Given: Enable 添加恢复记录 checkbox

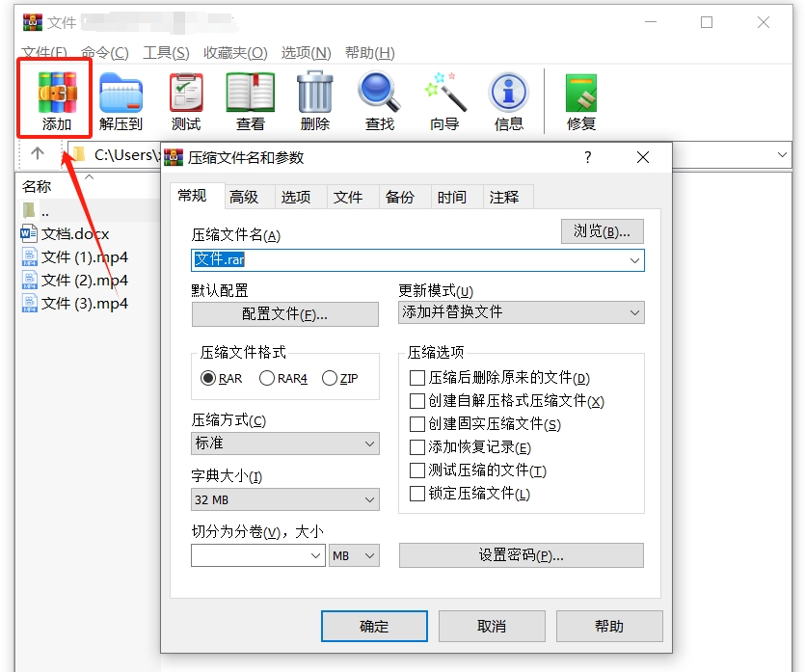Looking at the screenshot, I should click(x=417, y=447).
